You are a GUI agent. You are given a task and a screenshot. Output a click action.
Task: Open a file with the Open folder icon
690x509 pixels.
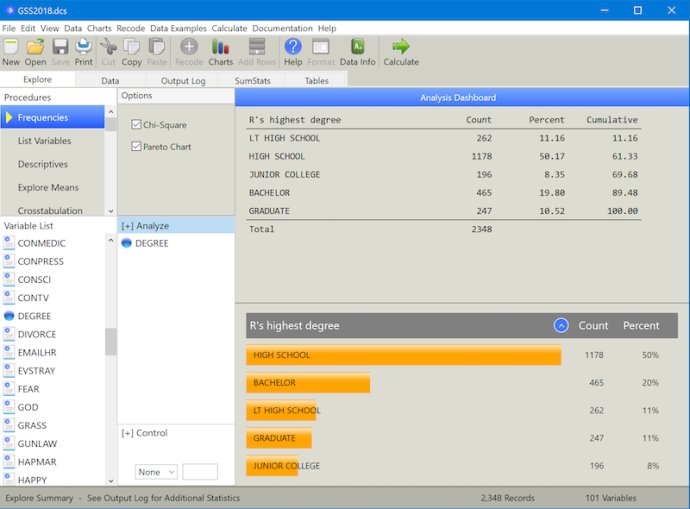coord(35,47)
